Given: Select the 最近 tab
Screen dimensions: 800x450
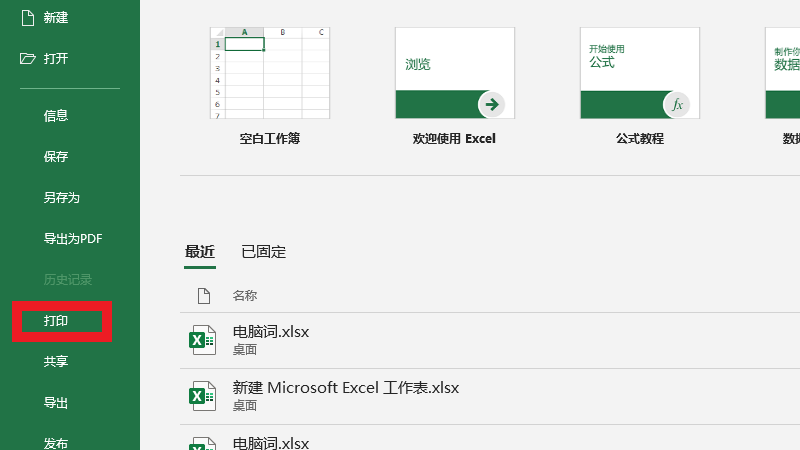Looking at the screenshot, I should click(x=200, y=252).
